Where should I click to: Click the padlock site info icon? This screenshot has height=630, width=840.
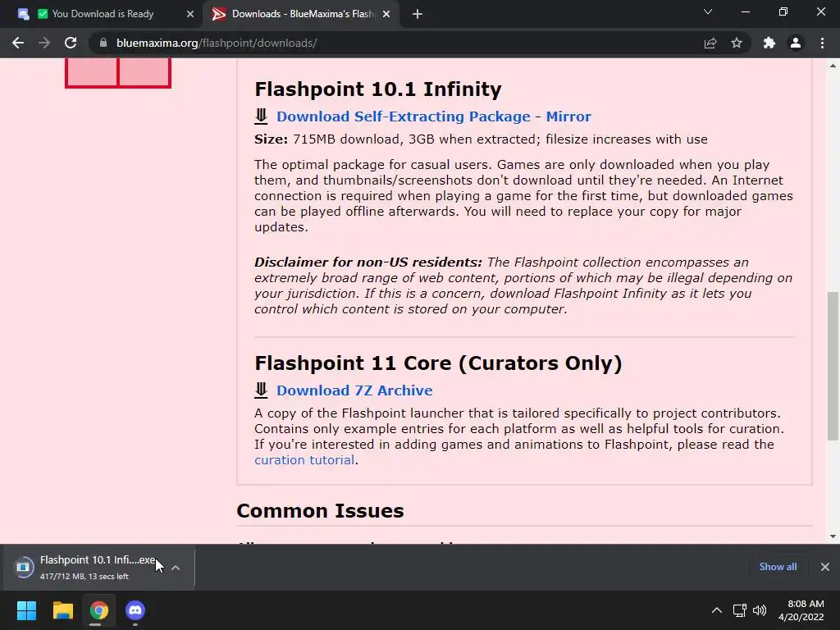103,43
